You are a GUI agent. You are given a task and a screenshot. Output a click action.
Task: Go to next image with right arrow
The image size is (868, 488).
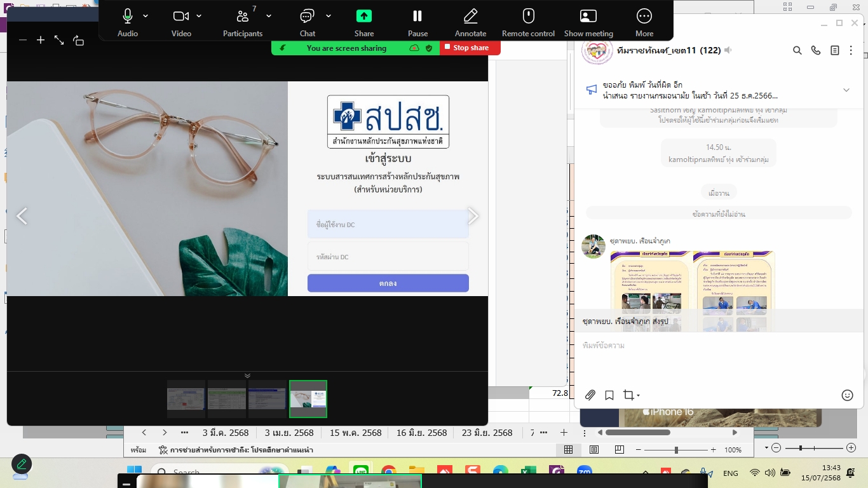pyautogui.click(x=473, y=216)
